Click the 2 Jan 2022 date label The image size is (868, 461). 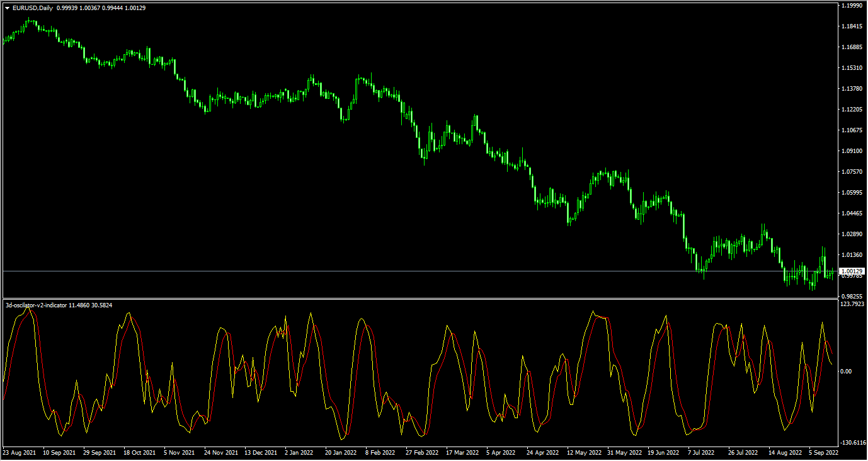pos(299,452)
